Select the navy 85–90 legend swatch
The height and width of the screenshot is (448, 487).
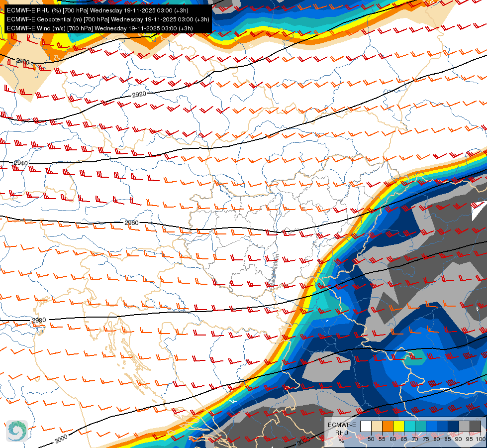pos(454,426)
